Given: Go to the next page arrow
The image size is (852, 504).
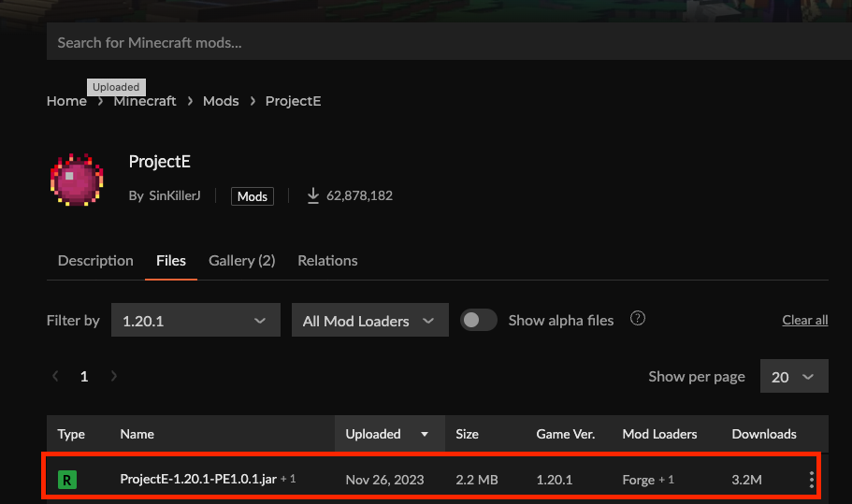Looking at the screenshot, I should pos(113,376).
